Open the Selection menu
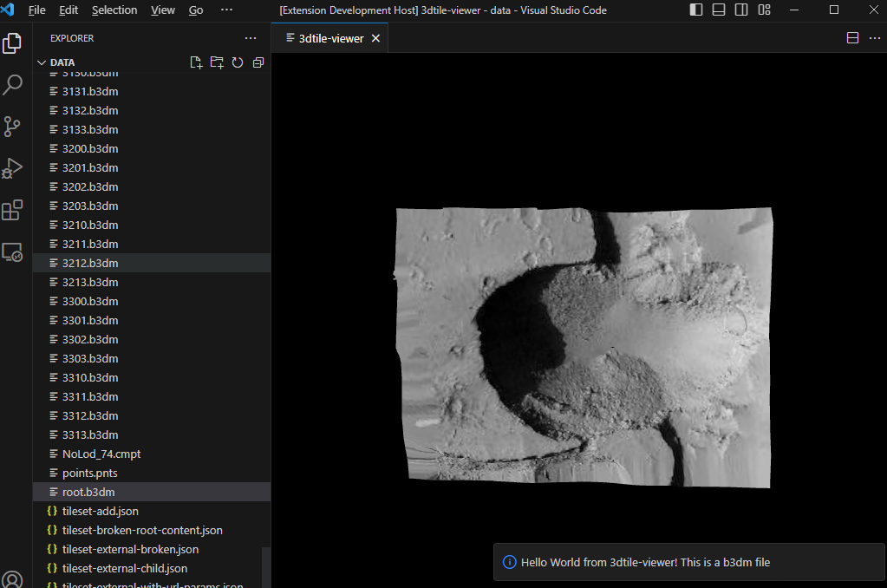Viewport: 887px width, 588px height. click(x=114, y=10)
